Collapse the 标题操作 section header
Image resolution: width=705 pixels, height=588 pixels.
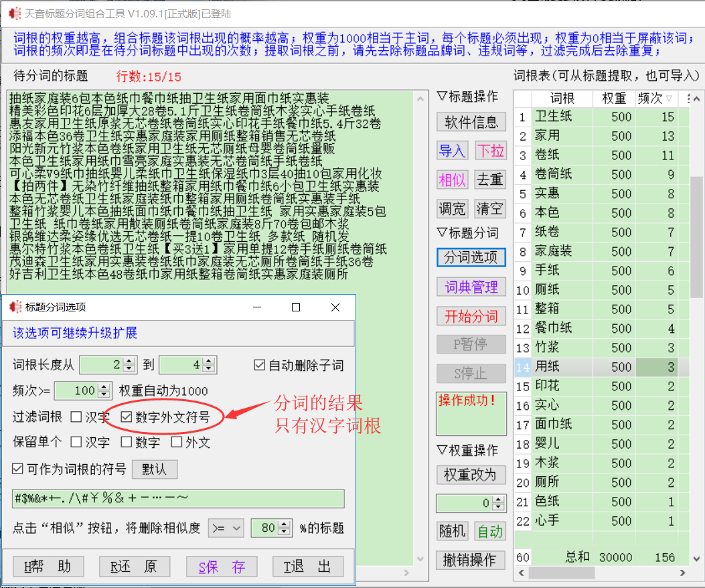[467, 96]
